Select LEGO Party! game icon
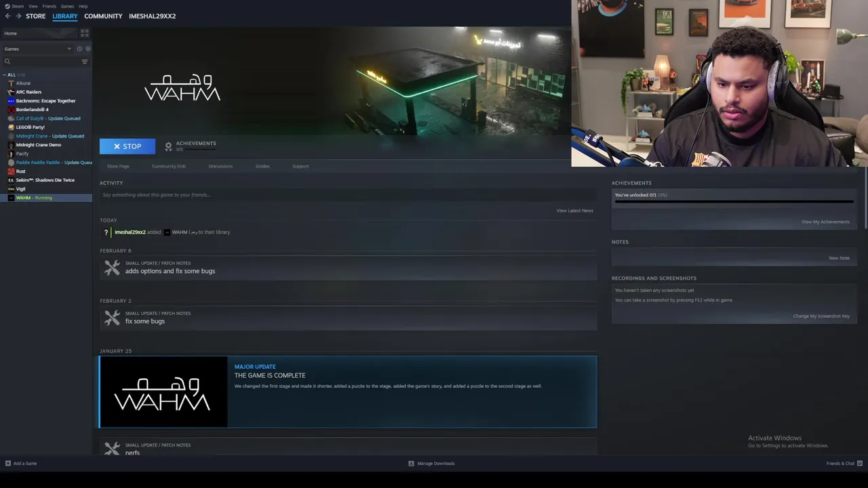This screenshot has height=488, width=868. [11, 127]
